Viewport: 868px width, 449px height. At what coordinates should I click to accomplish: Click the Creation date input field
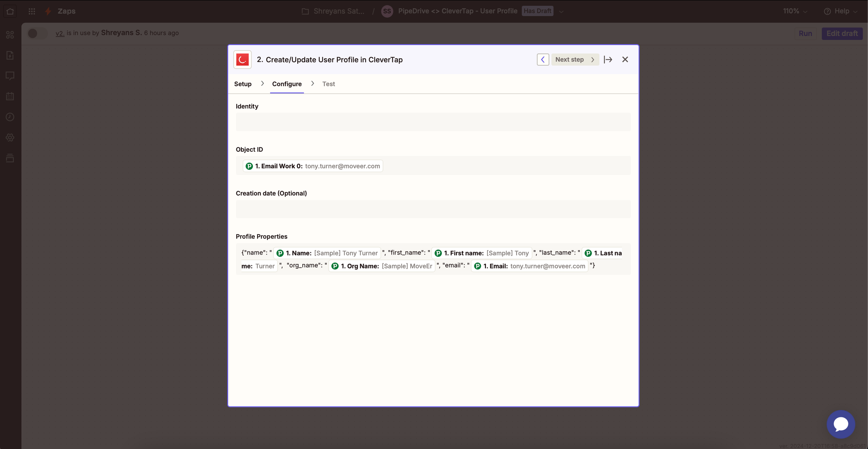(x=433, y=209)
